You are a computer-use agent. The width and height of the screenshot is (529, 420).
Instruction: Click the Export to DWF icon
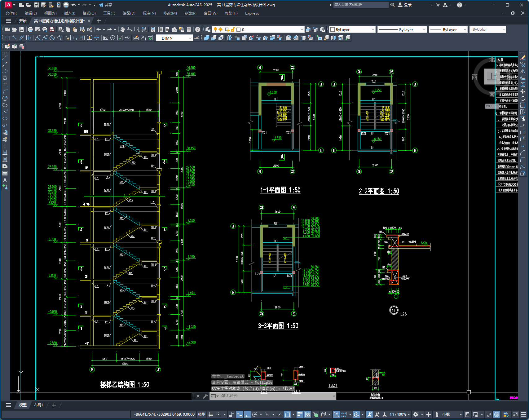click(x=52, y=29)
